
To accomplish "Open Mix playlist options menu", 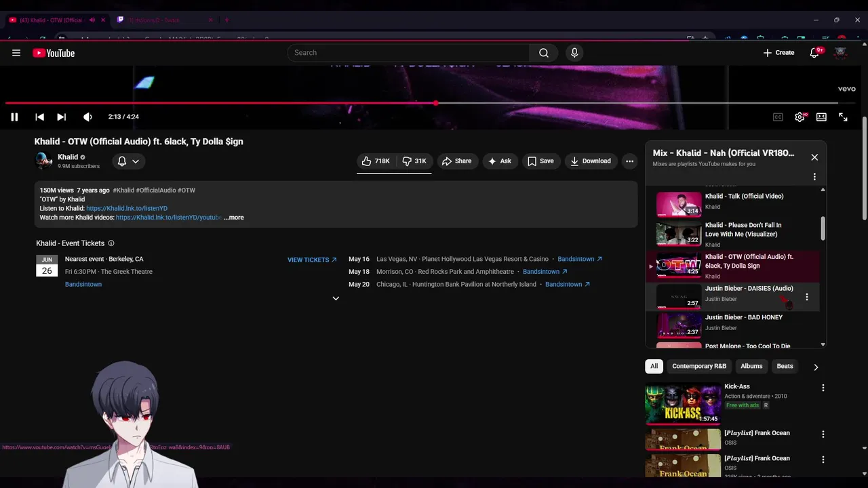I will (814, 177).
